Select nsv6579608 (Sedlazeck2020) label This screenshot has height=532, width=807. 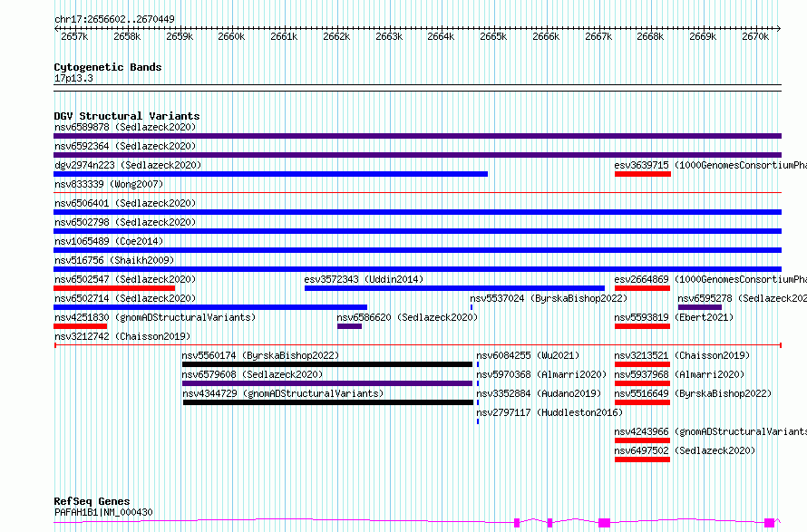tap(252, 374)
